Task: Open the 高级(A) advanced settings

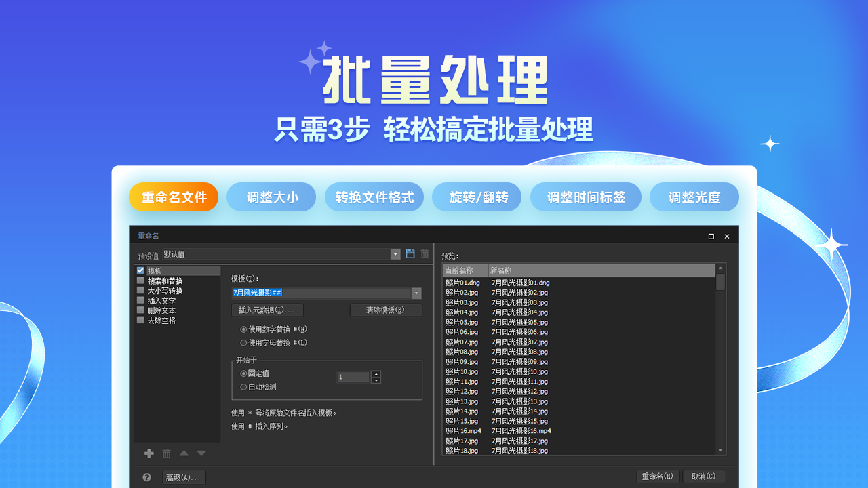Action: tap(184, 476)
